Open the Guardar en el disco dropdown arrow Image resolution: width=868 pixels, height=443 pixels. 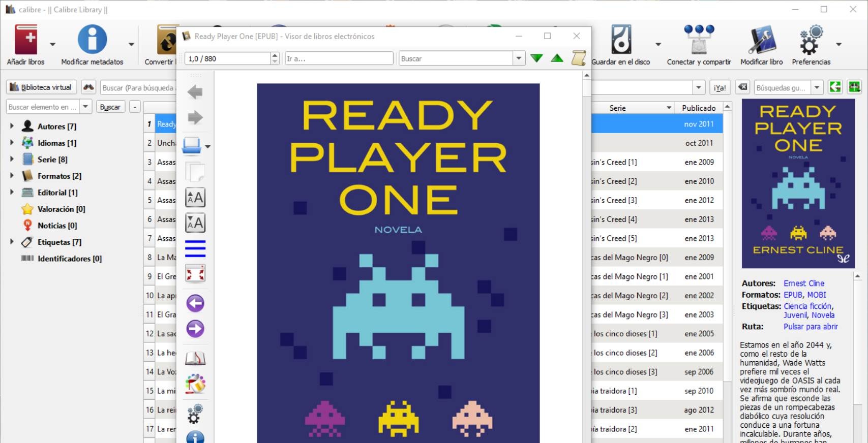tap(658, 45)
